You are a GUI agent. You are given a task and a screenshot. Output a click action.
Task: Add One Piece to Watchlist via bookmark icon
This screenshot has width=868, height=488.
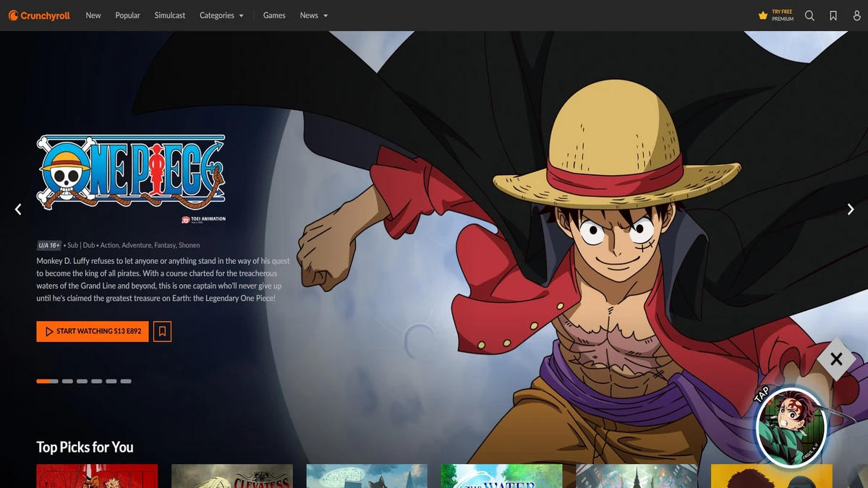coord(162,331)
